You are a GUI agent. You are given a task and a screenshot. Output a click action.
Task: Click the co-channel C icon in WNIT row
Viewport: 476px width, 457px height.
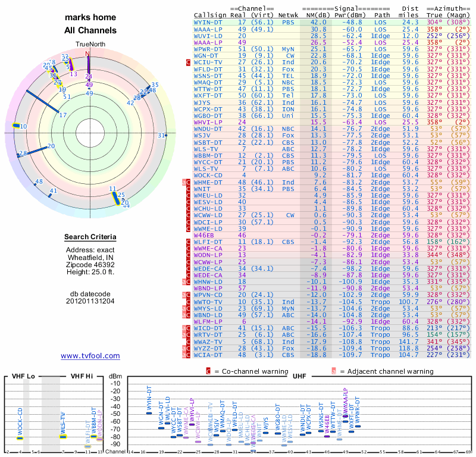(188, 189)
